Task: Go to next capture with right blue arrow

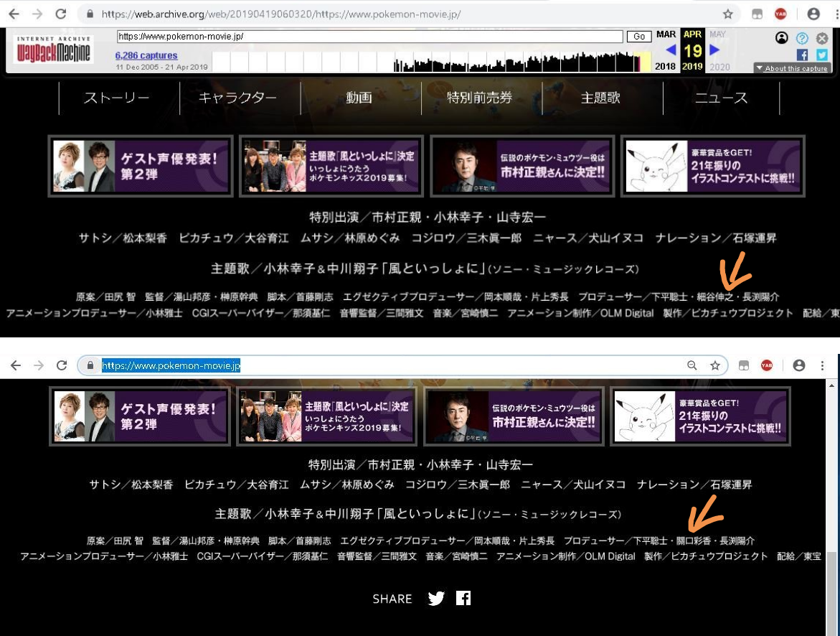Action: click(x=714, y=50)
